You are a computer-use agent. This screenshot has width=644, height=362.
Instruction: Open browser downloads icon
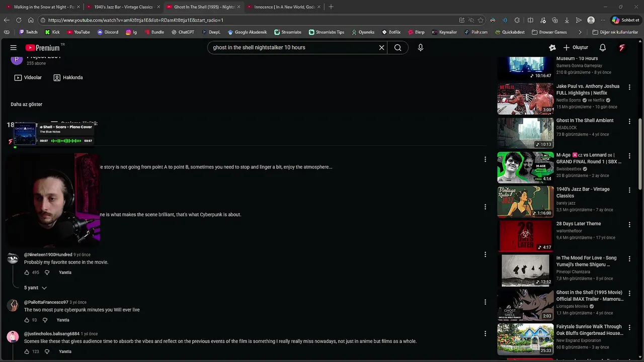[567, 20]
